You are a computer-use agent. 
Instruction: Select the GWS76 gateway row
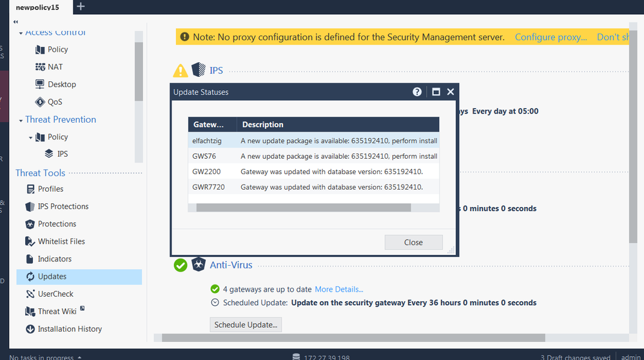point(314,156)
